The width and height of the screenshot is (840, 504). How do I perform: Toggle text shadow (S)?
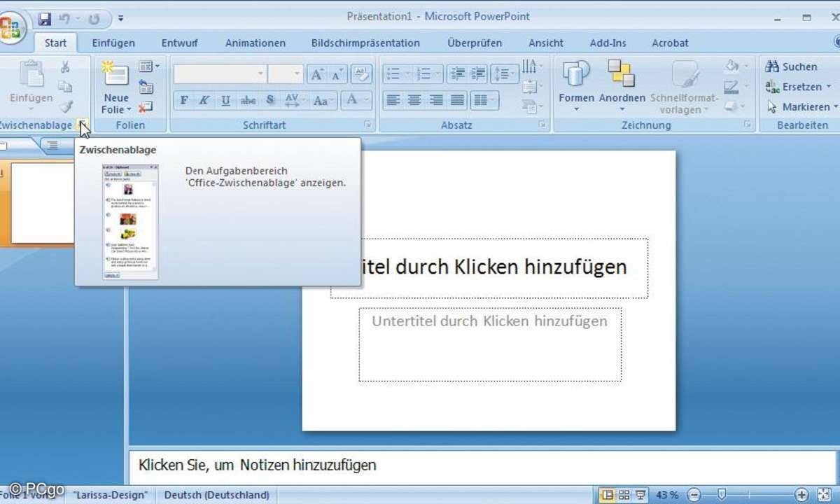[270, 100]
